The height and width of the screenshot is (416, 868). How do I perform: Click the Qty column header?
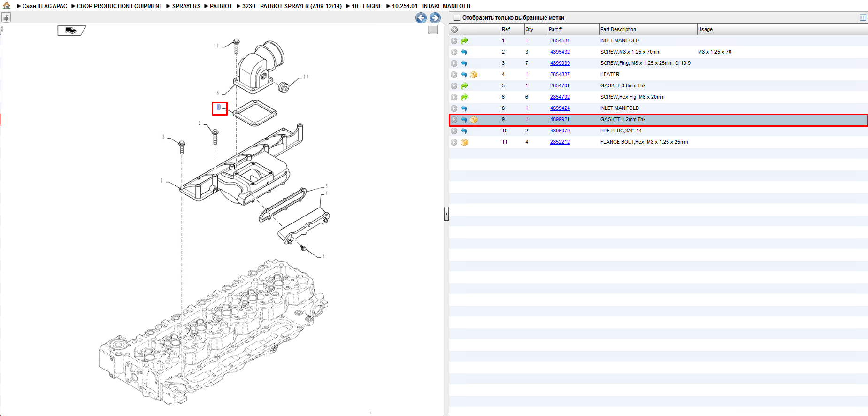coord(536,30)
